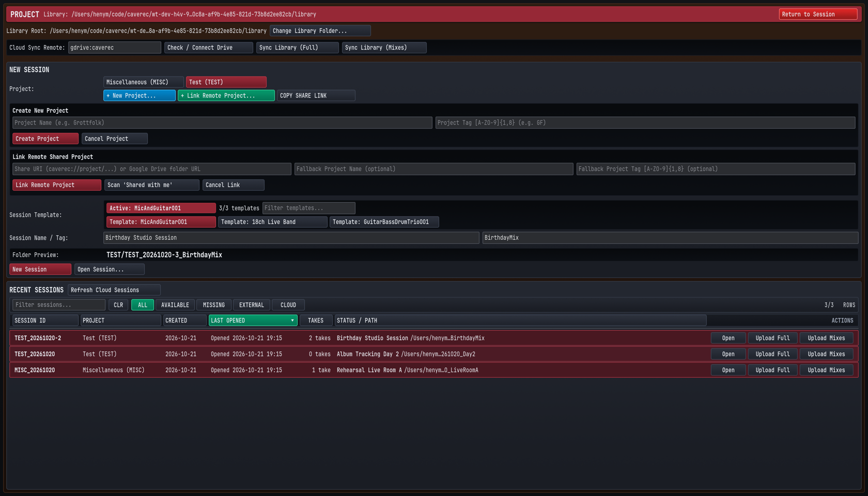This screenshot has width=868, height=496.
Task: Select the Test (TEST) project
Action: click(x=226, y=82)
